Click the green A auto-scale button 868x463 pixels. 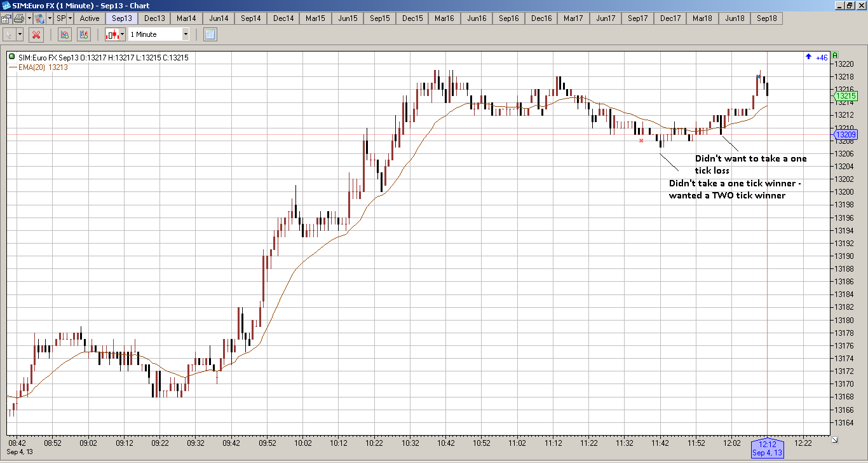(x=835, y=55)
